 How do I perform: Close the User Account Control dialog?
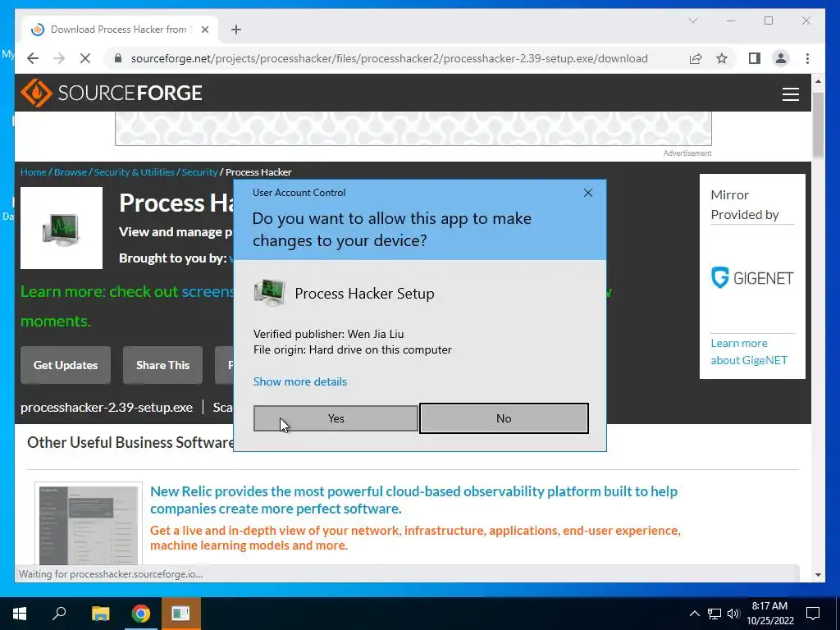[587, 193]
